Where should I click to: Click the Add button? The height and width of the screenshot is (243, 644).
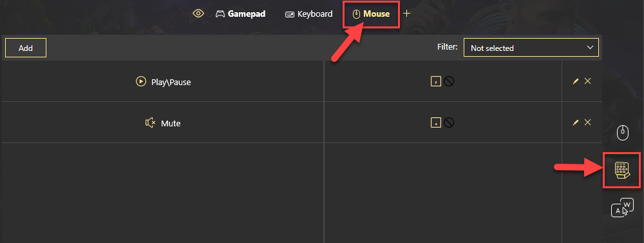(26, 48)
